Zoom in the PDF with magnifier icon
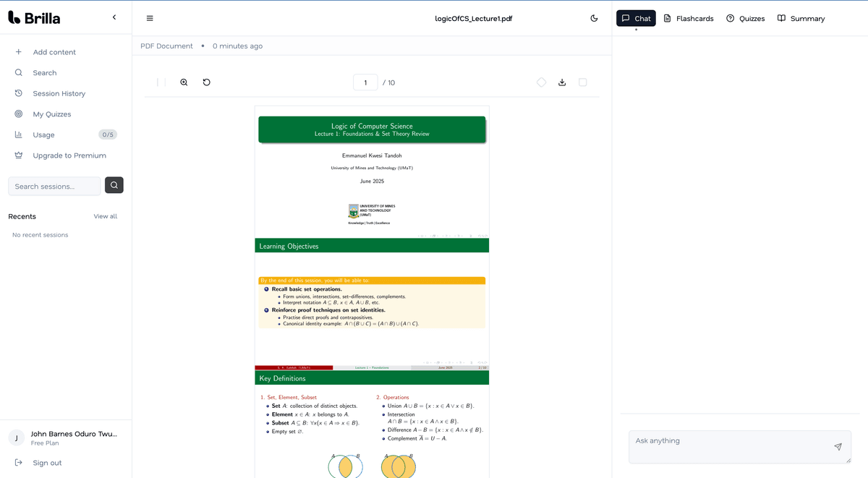The image size is (868, 478). 184,82
